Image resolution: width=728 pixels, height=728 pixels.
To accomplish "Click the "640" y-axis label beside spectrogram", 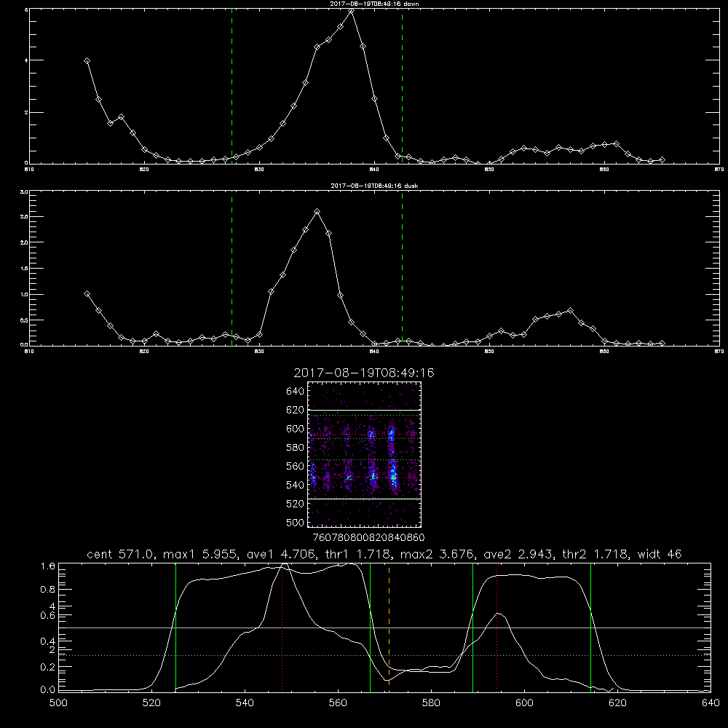I will (295, 391).
